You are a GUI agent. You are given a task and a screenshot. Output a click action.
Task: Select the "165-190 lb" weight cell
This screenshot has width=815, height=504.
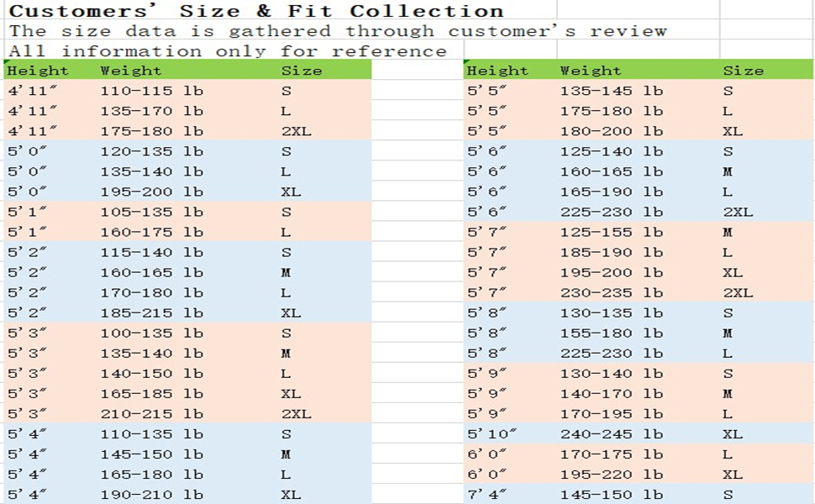click(612, 192)
